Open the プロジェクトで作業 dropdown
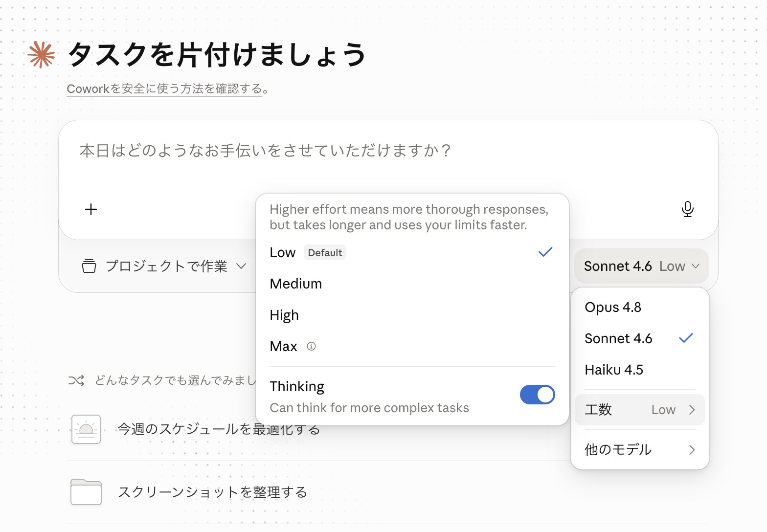This screenshot has height=532, width=767. coord(164,266)
